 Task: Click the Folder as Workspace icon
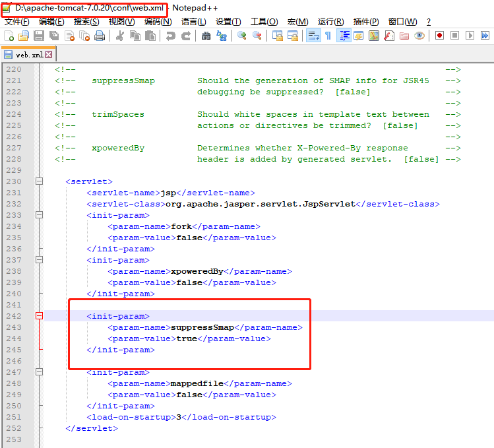(x=404, y=36)
